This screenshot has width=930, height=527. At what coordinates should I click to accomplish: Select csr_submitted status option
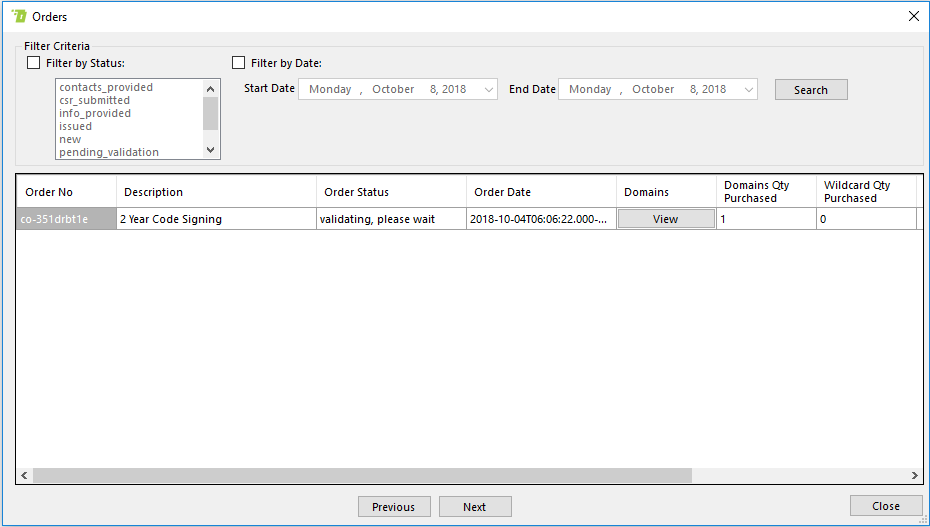[94, 100]
